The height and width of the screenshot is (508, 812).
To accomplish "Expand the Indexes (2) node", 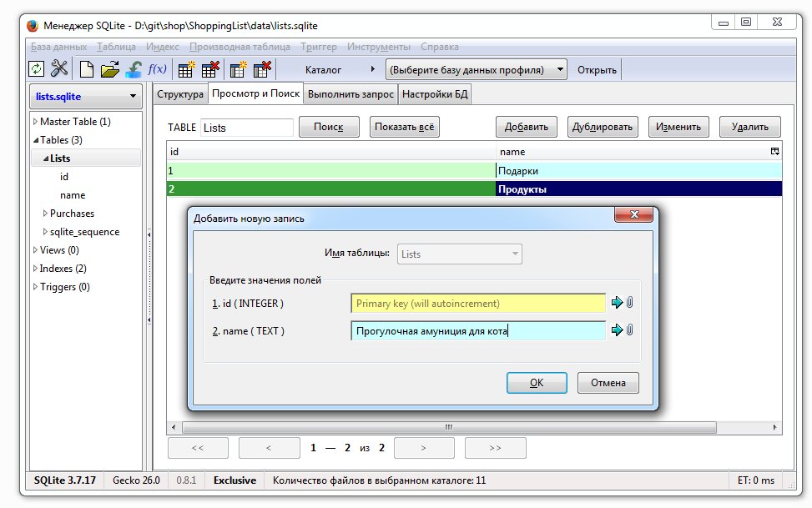I will pyautogui.click(x=35, y=269).
